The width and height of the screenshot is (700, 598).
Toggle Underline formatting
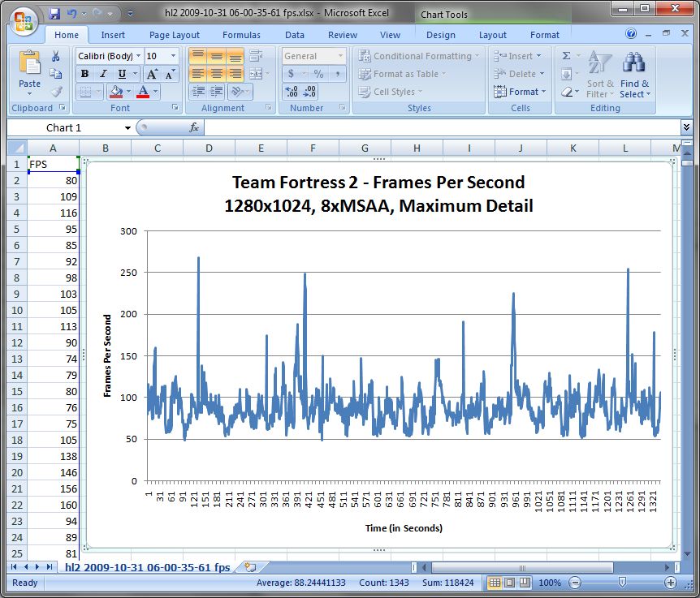pos(122,74)
